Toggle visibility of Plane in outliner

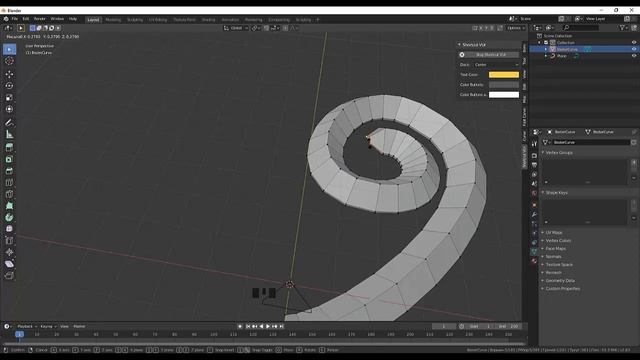[x=634, y=56]
